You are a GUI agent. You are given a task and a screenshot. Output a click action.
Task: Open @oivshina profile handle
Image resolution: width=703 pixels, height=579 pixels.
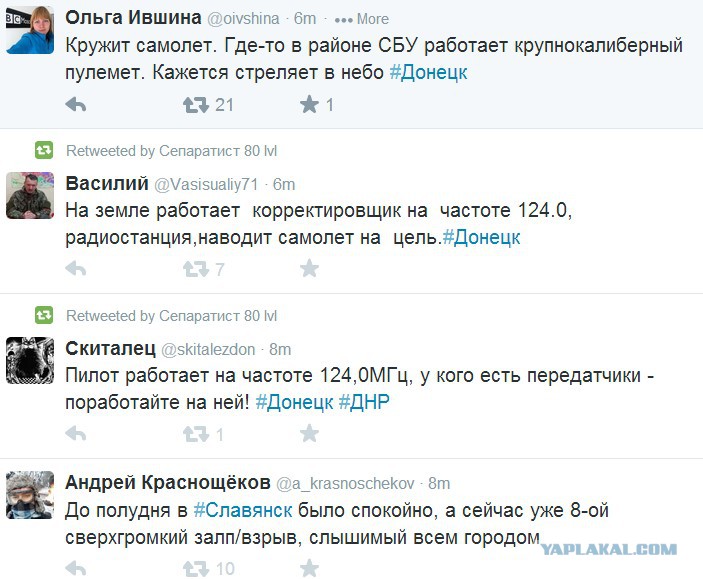point(243,19)
